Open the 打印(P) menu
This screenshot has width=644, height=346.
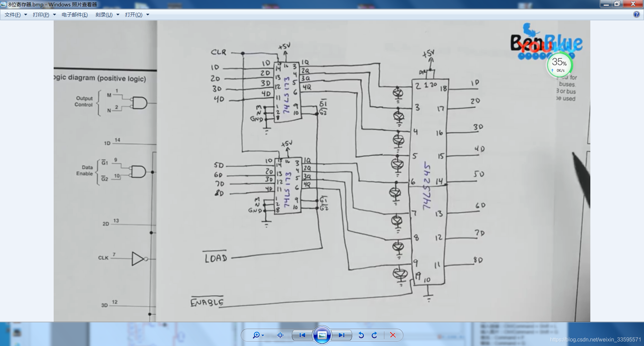(x=41, y=15)
